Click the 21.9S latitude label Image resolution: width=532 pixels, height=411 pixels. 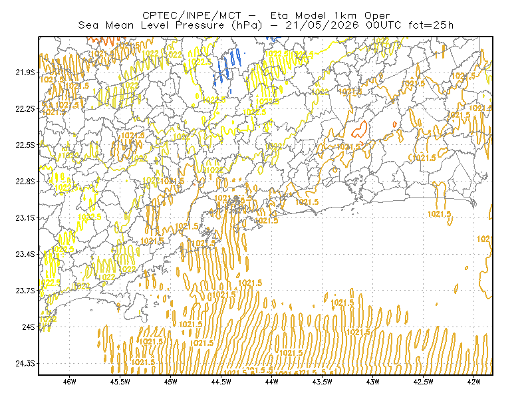tap(25, 72)
